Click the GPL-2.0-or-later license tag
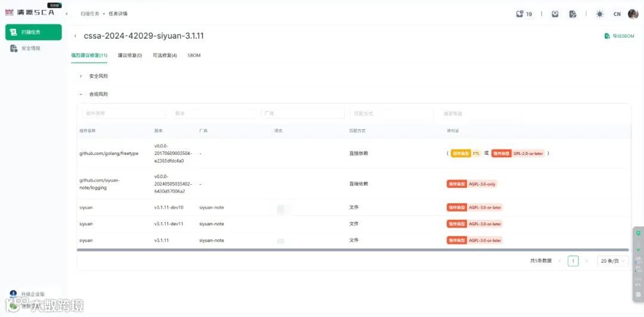644x317 pixels. pyautogui.click(x=518, y=153)
